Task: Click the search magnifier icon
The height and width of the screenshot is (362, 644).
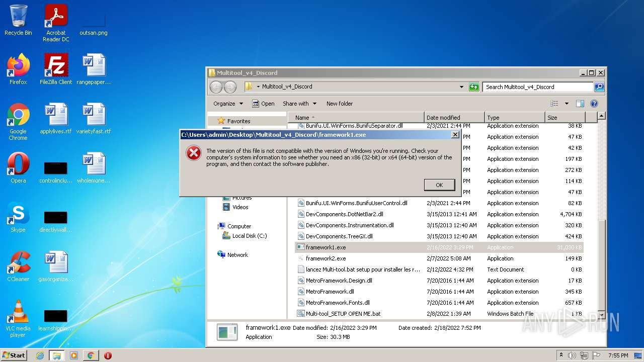Action: (x=599, y=87)
